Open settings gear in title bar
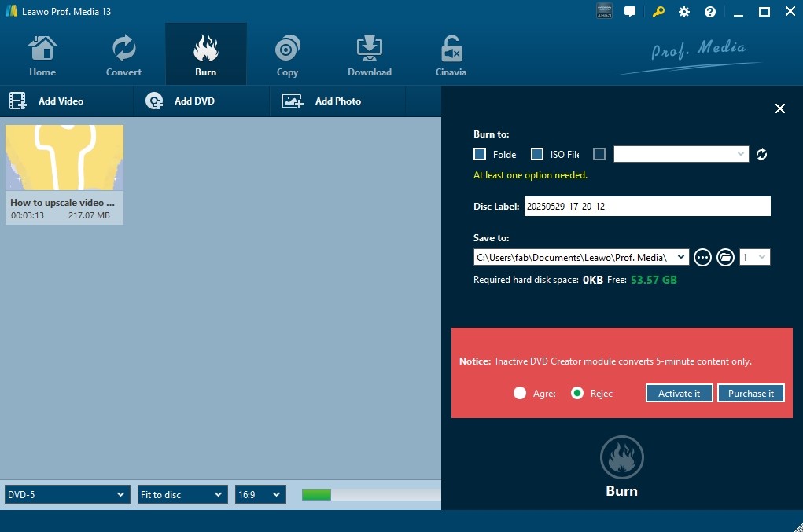803x532 pixels. (684, 12)
